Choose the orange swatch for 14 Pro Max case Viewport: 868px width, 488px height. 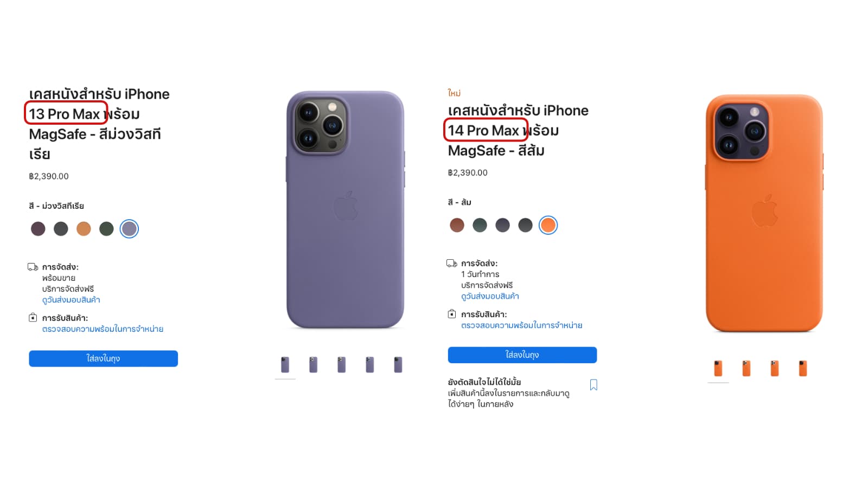(x=548, y=225)
